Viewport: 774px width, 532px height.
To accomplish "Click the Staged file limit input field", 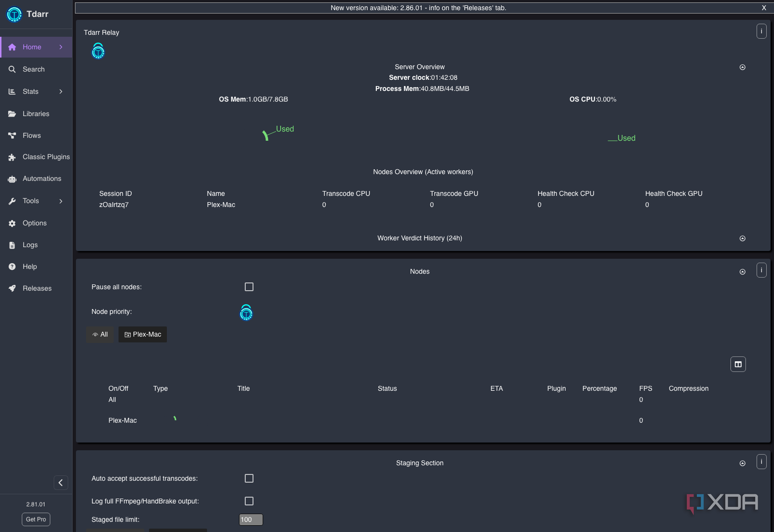I will (251, 519).
